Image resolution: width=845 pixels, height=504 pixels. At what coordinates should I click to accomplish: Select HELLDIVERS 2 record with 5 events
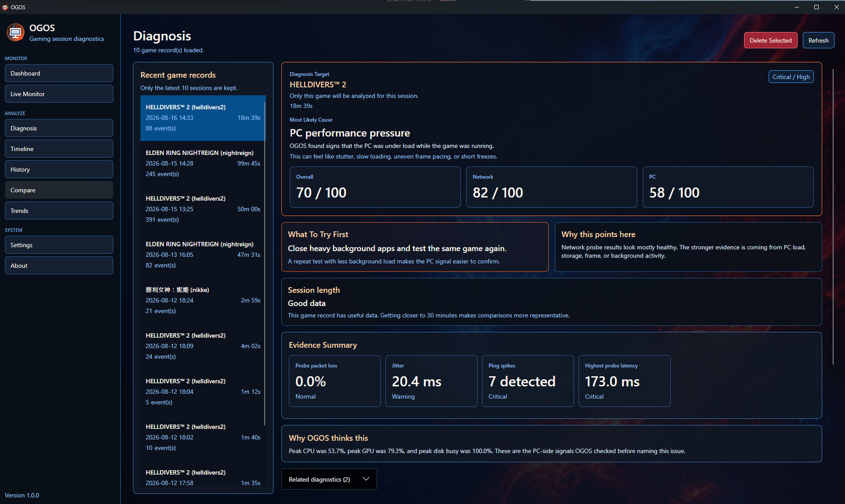coord(203,392)
